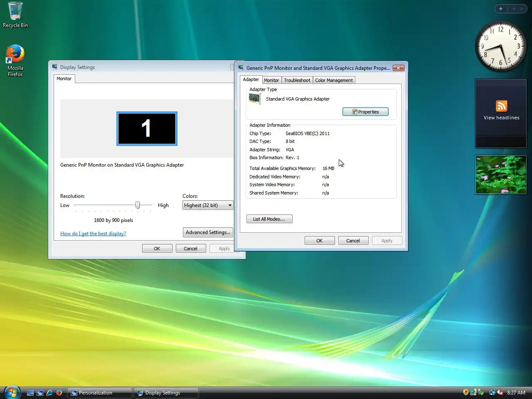The height and width of the screenshot is (399, 532).
Task: Click Advanced Settings in Display Settings
Action: 208,232
